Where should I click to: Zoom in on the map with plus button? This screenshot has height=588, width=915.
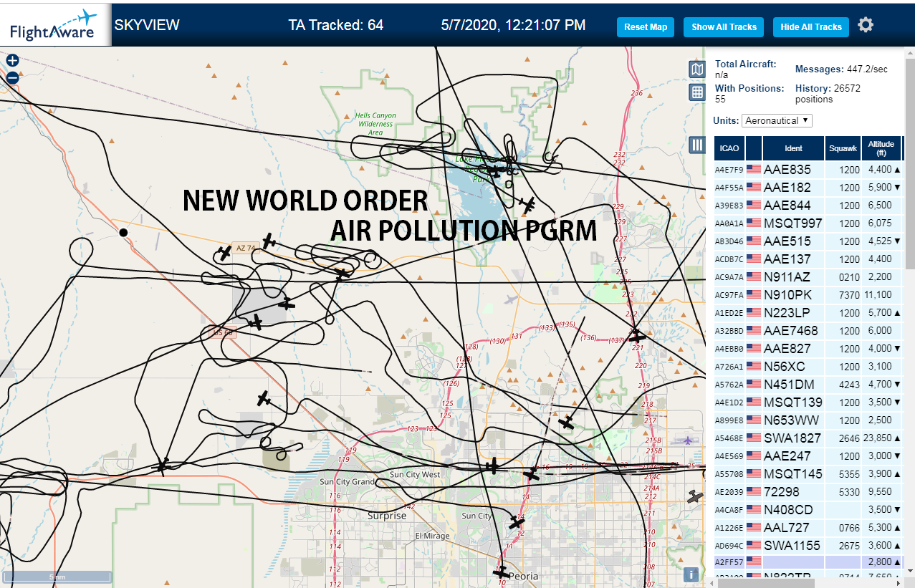[x=12, y=61]
